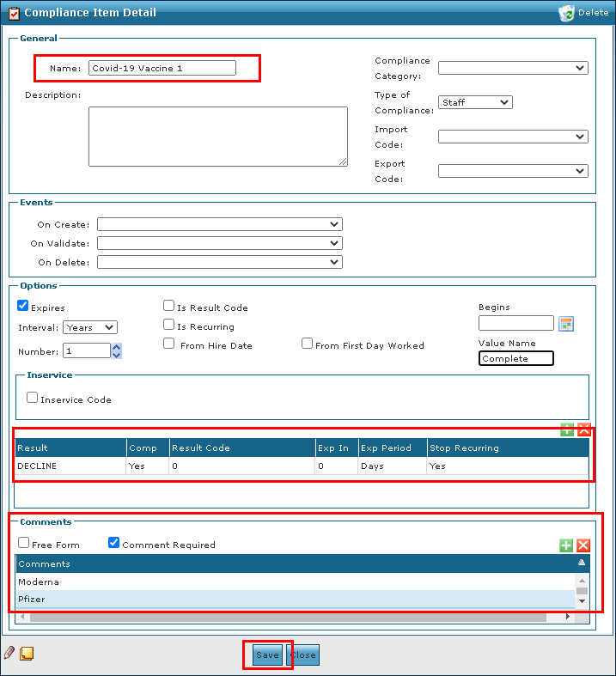Viewport: 616px width, 676px height.
Task: Click the Close button
Action: pyautogui.click(x=302, y=655)
